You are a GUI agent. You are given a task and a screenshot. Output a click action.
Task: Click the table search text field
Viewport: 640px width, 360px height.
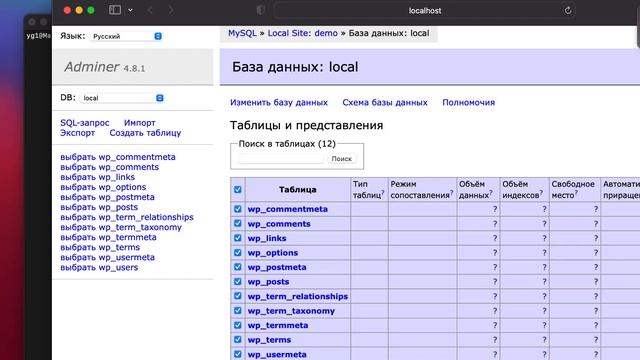(281, 159)
